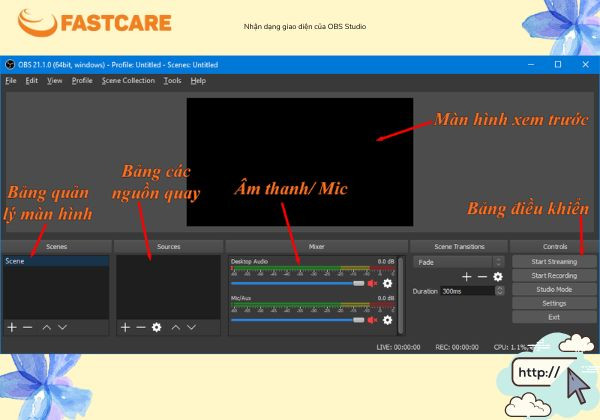Click the Mixer panel scrollbar
The width and height of the screenshot is (600, 420).
click(400, 295)
